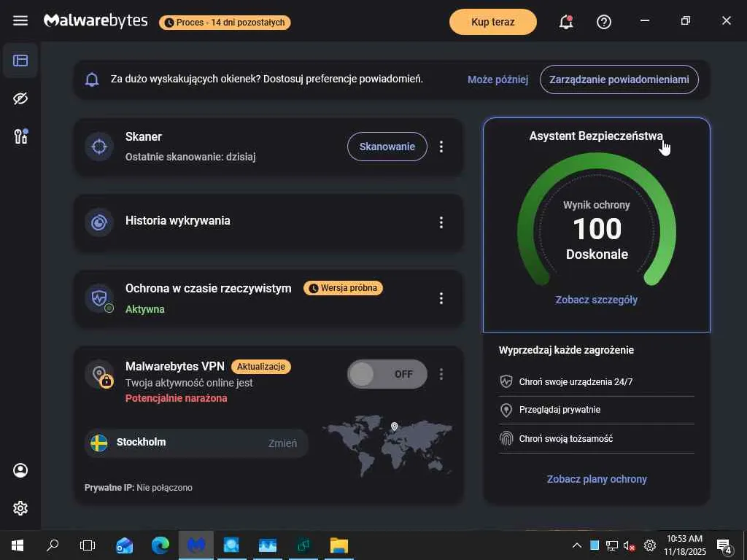
Task: Open Task View on taskbar
Action: click(x=88, y=545)
